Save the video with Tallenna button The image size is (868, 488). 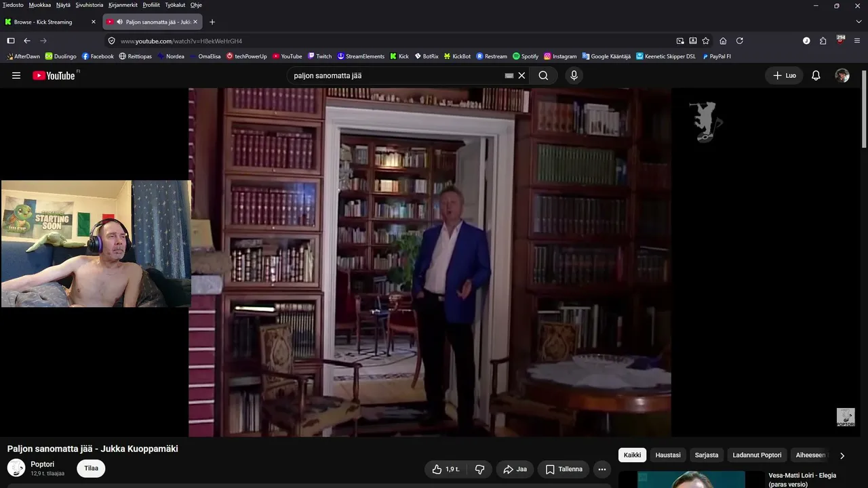[x=564, y=469]
